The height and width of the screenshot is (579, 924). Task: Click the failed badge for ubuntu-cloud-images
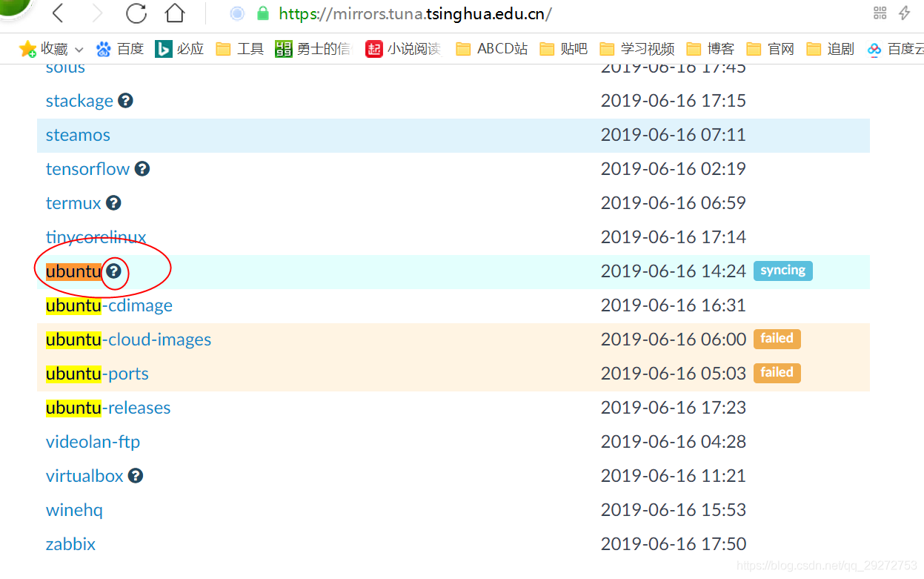click(777, 339)
